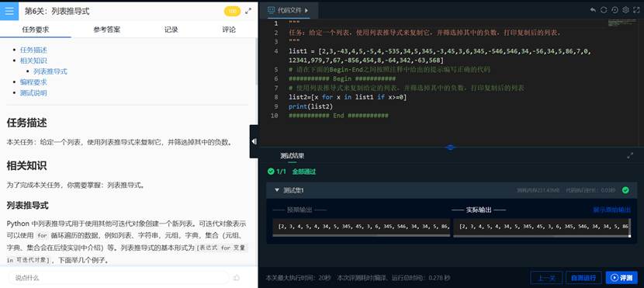Switch to the 参考答案 tab
644x288 pixels.
click(107, 29)
